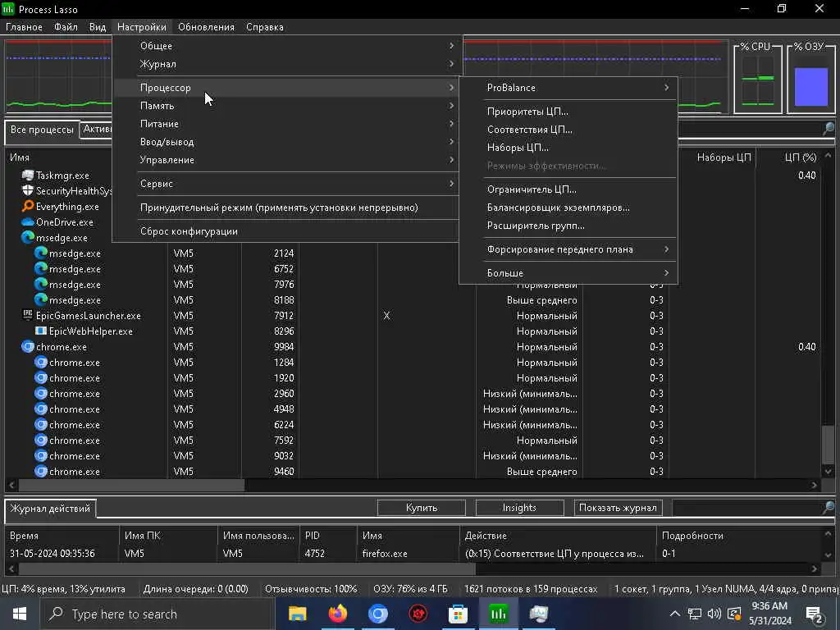Expand the Общее submenu
The height and width of the screenshot is (630, 840).
[285, 46]
